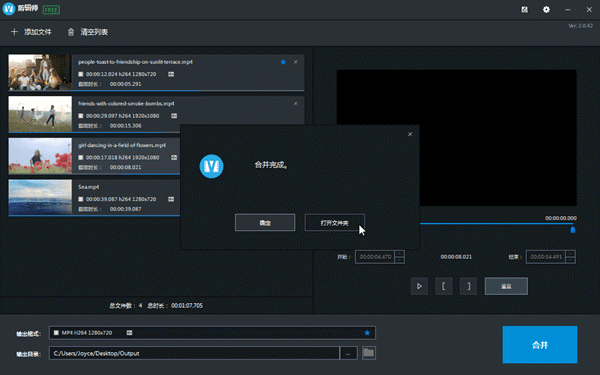Click the total duration 00:01:07.705

tap(187, 306)
